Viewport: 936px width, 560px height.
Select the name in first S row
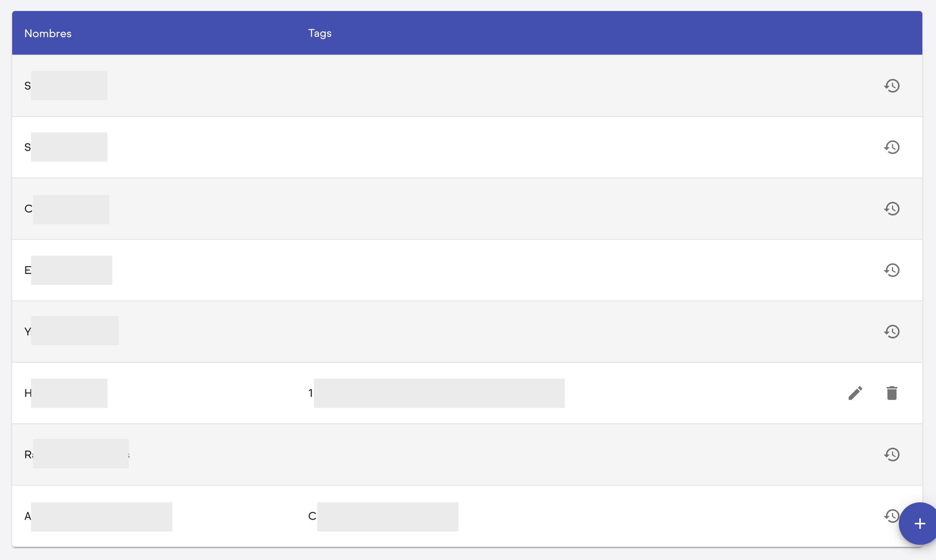click(65, 86)
